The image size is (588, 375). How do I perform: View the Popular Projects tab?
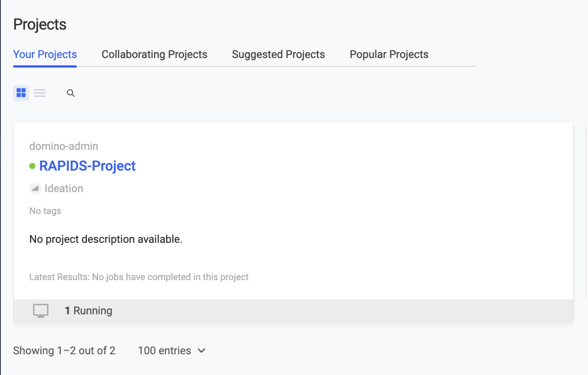click(389, 54)
